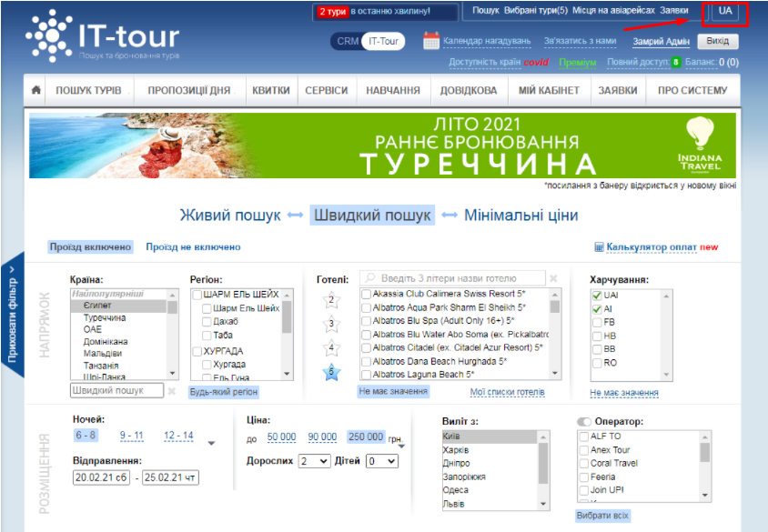Uncheck the AI meal option
This screenshot has width=768, height=532.
coord(597,309)
